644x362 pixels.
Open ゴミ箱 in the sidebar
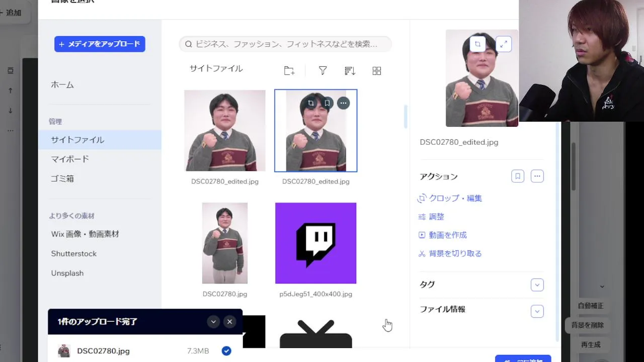62,178
